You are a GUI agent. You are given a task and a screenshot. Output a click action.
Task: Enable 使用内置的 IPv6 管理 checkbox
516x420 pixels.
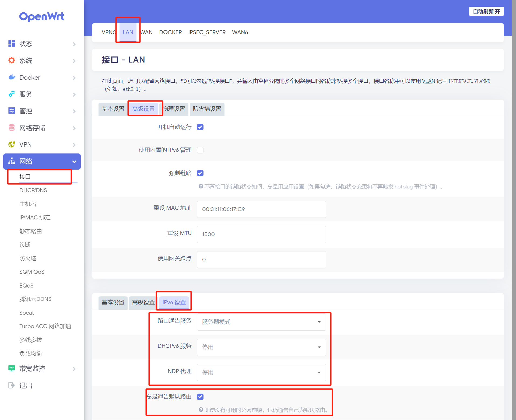pyautogui.click(x=200, y=150)
